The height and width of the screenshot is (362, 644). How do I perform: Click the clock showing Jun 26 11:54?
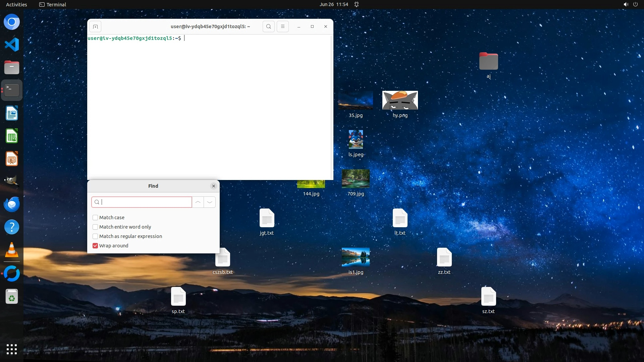pyautogui.click(x=333, y=4)
